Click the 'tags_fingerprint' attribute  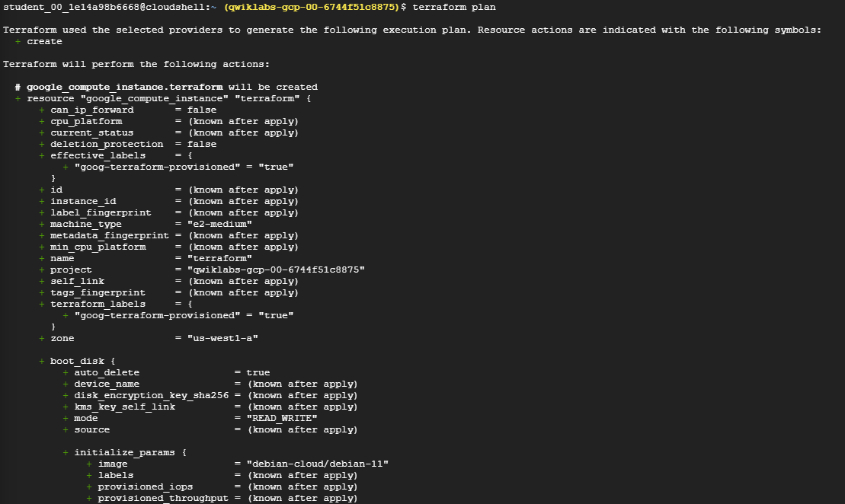pyautogui.click(x=98, y=292)
